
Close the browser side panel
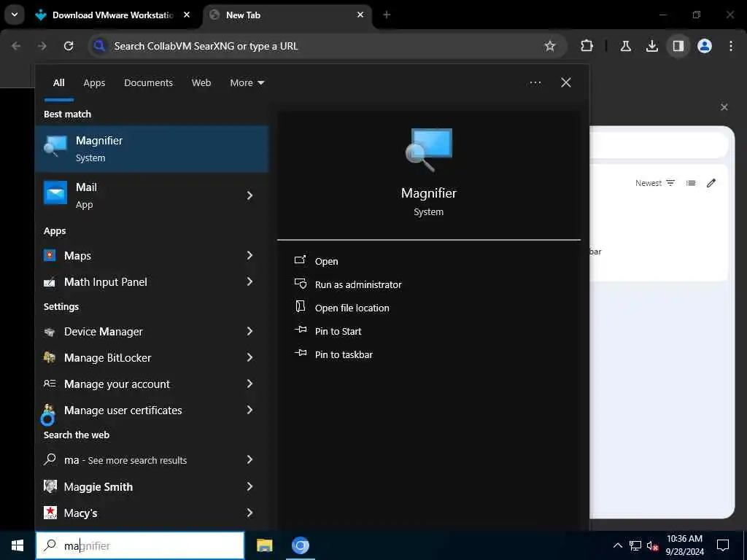(724, 107)
